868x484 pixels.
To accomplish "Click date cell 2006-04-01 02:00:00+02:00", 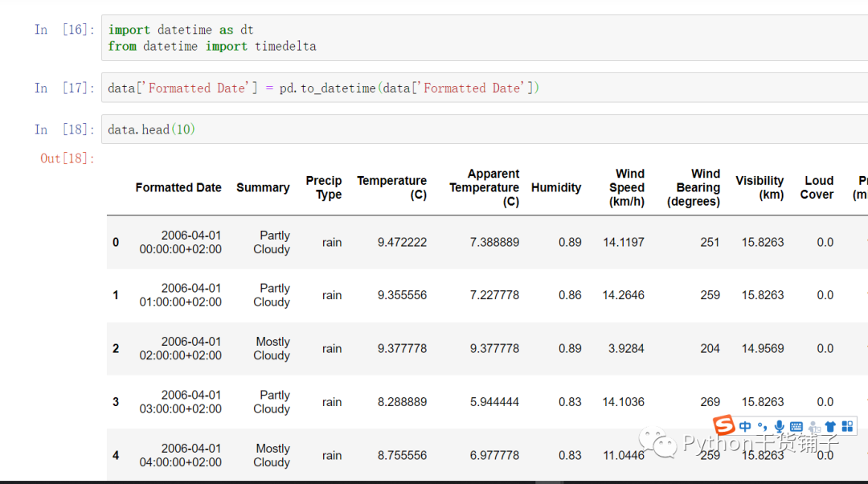I will [x=181, y=348].
